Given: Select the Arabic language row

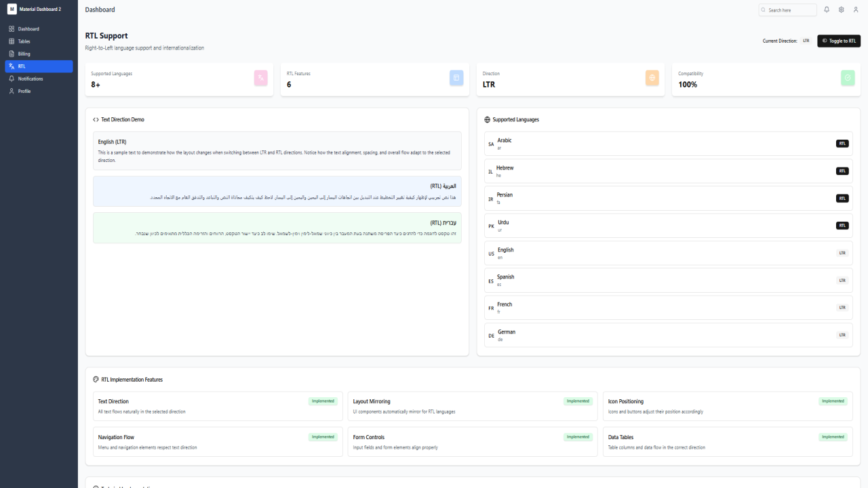Looking at the screenshot, I should (x=668, y=144).
